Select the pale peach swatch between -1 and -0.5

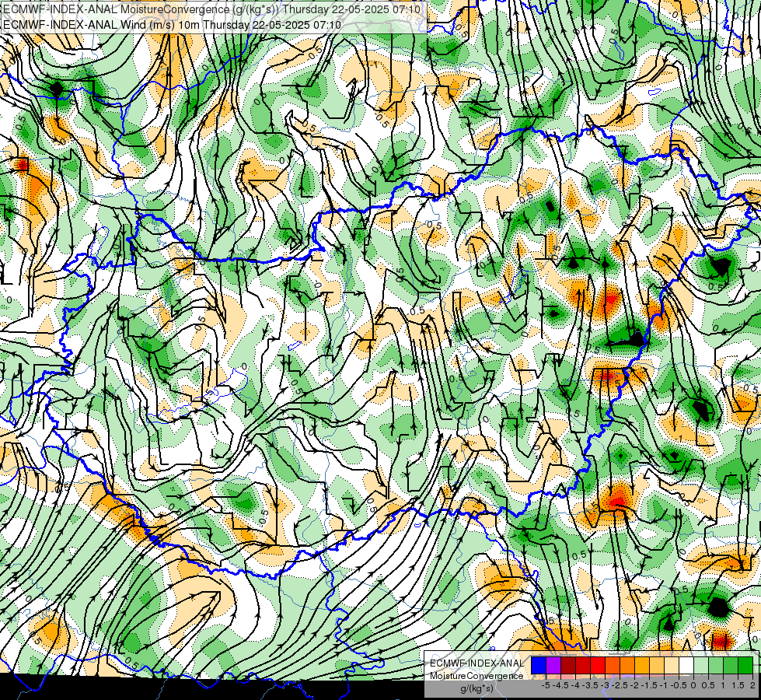pos(672,665)
